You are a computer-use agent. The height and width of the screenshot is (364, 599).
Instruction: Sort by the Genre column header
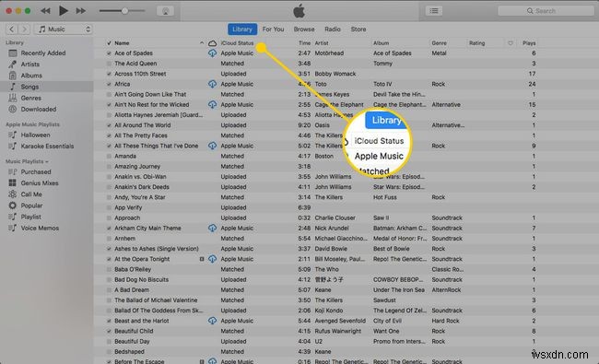[x=439, y=43]
